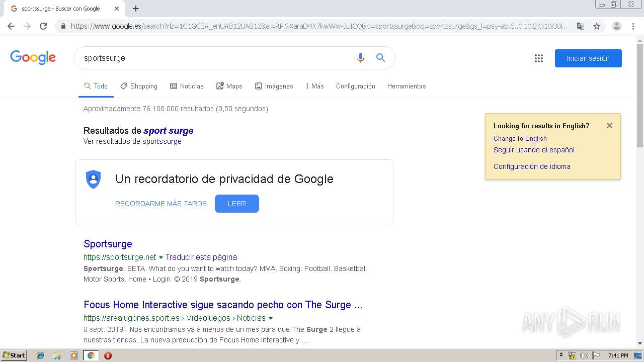The width and height of the screenshot is (644, 362).
Task: Click the Start button
Action: [x=14, y=355]
